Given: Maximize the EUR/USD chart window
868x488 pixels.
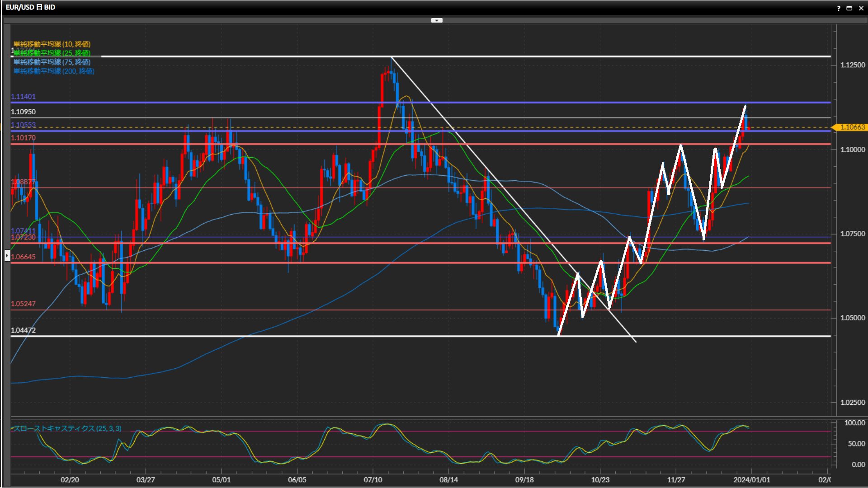Looking at the screenshot, I should [849, 8].
